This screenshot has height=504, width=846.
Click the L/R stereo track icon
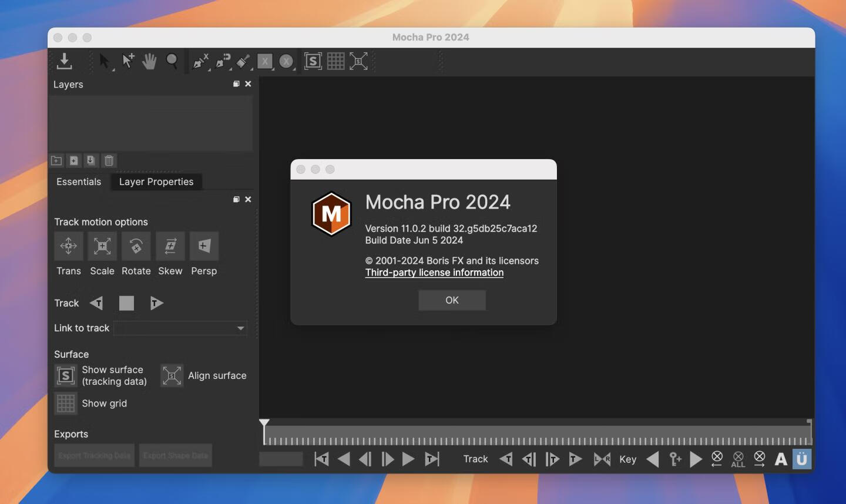point(602,459)
